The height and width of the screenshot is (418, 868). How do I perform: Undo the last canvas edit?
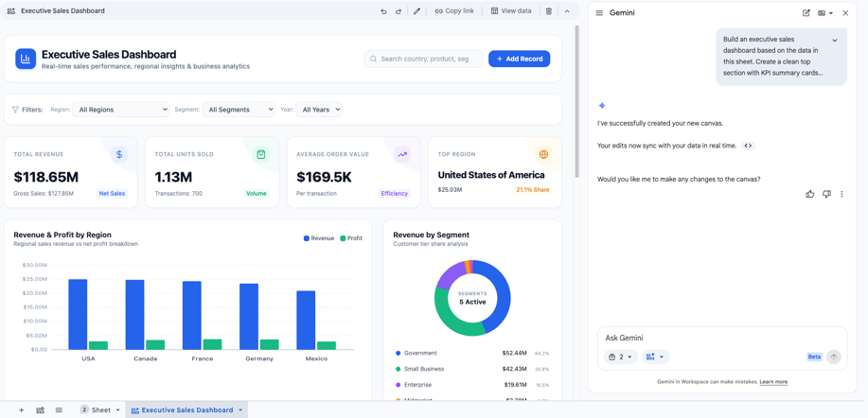pos(383,11)
